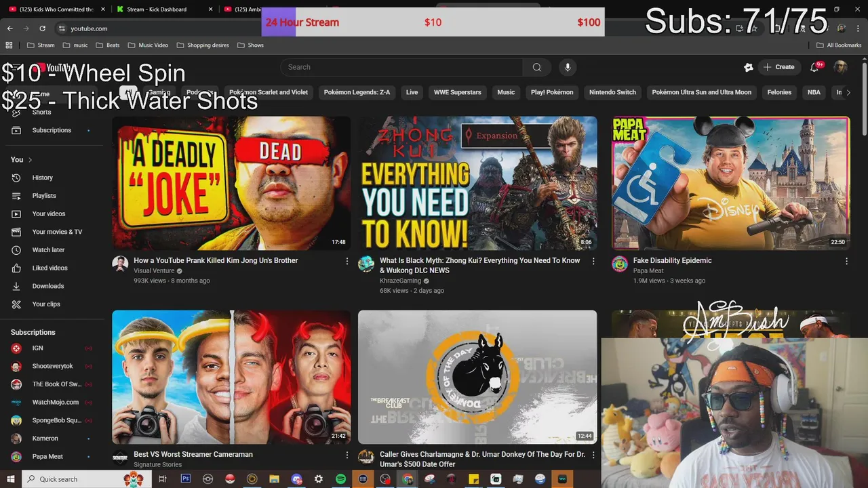Click the Create button
Screen dimensions: 868x488
pyautogui.click(x=778, y=67)
